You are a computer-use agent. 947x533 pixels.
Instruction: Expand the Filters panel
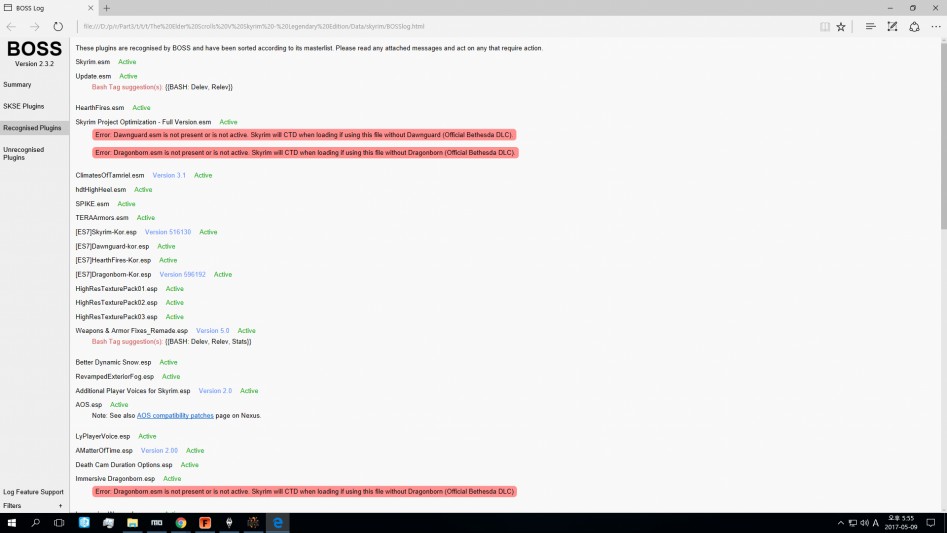coord(33,506)
